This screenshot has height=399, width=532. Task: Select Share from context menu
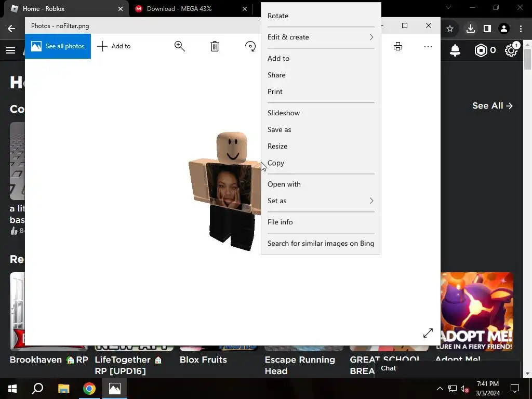coord(321,75)
